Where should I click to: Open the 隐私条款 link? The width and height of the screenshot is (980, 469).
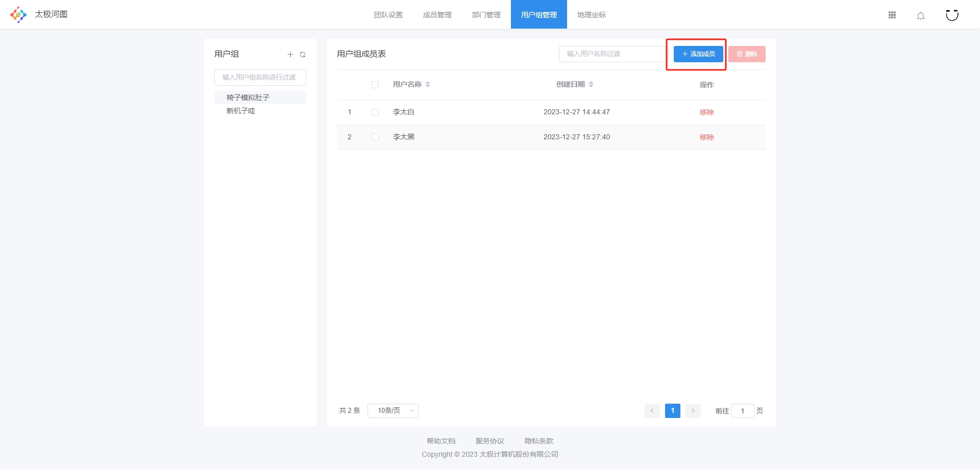[x=539, y=441]
